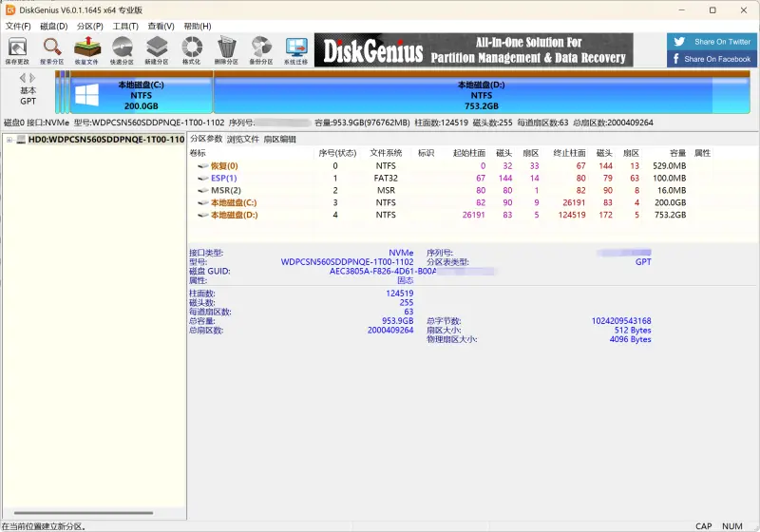Select 本地磁盘(D:) in the partition table
760x532 pixels.
234,215
